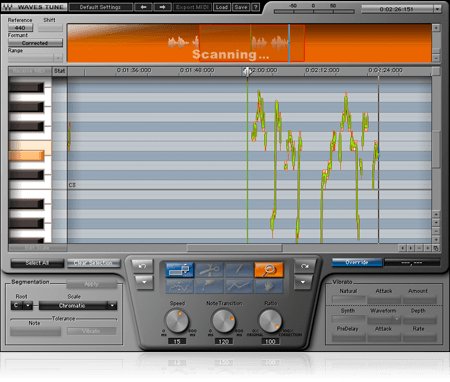This screenshot has width=450, height=382.
Task: Click the Redo arrow button
Action: point(305,266)
